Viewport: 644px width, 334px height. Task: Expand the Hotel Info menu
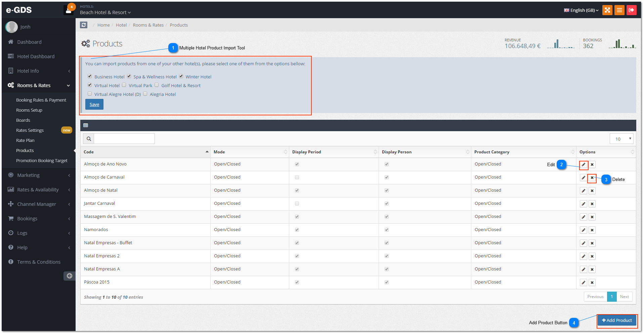pyautogui.click(x=39, y=71)
